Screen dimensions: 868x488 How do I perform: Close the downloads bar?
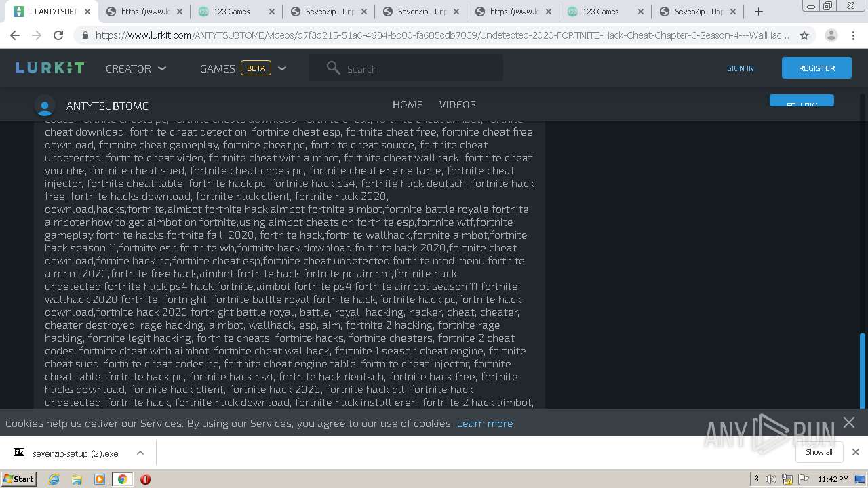click(855, 452)
